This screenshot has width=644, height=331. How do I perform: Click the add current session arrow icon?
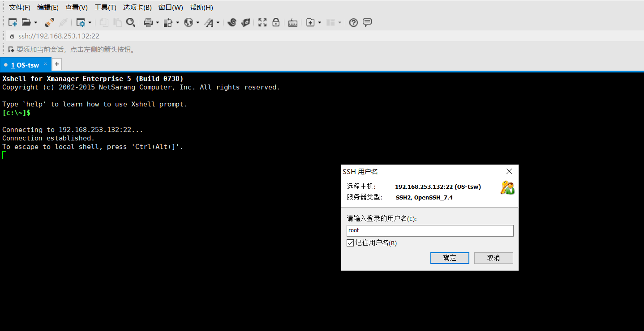(x=11, y=49)
